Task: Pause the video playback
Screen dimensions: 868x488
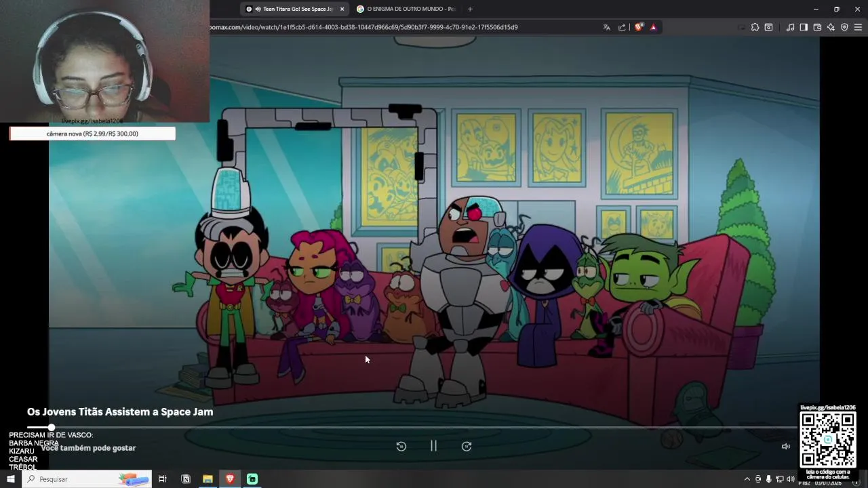Action: [433, 446]
